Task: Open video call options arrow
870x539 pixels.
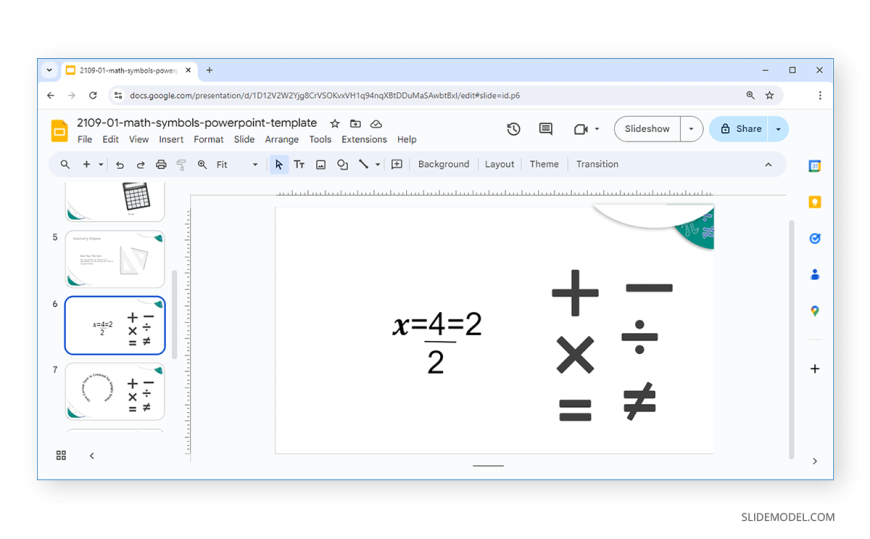Action: (x=597, y=129)
